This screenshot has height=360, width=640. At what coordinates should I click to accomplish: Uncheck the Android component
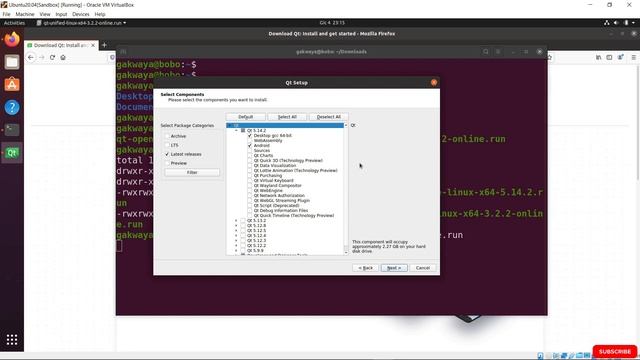[250, 145]
